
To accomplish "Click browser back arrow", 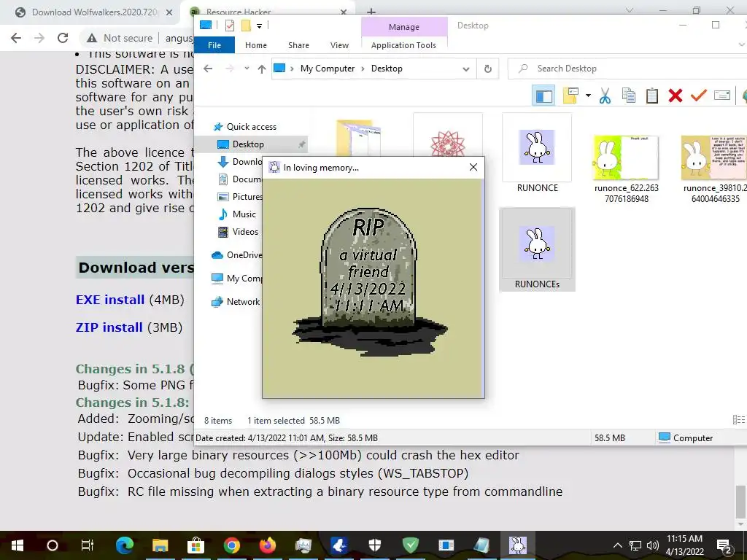I will click(x=16, y=38).
